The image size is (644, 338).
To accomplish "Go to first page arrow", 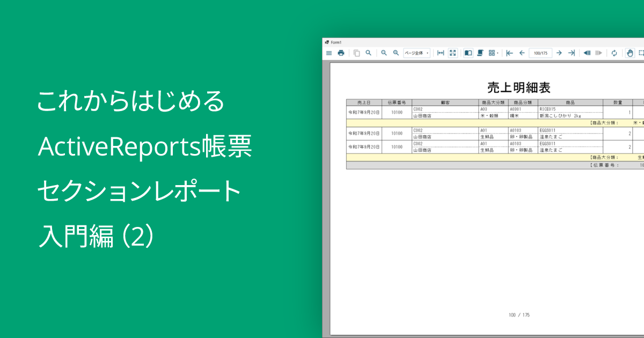I will pyautogui.click(x=509, y=53).
